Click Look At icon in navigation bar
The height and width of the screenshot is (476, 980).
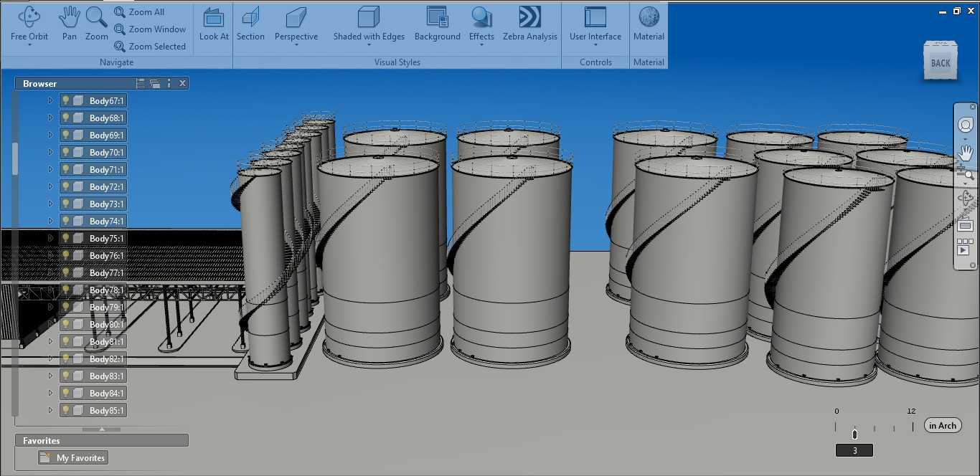click(x=965, y=226)
